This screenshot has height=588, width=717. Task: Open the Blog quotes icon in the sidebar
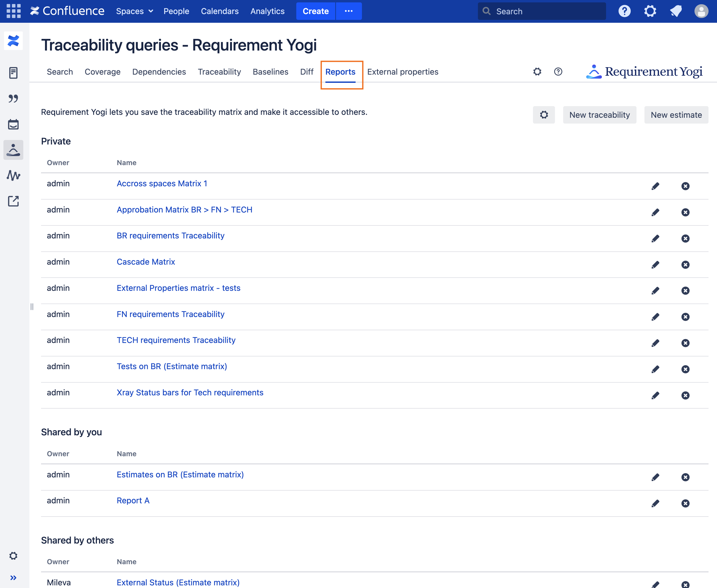click(13, 98)
